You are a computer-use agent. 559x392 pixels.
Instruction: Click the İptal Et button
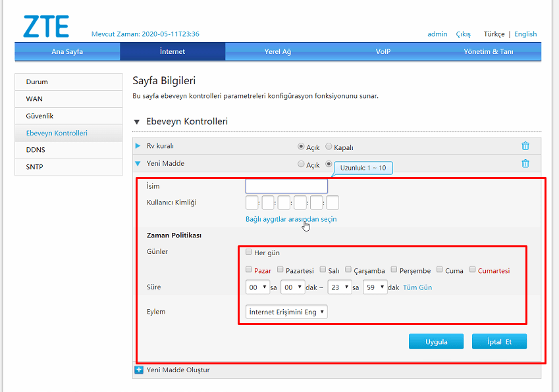coord(499,341)
